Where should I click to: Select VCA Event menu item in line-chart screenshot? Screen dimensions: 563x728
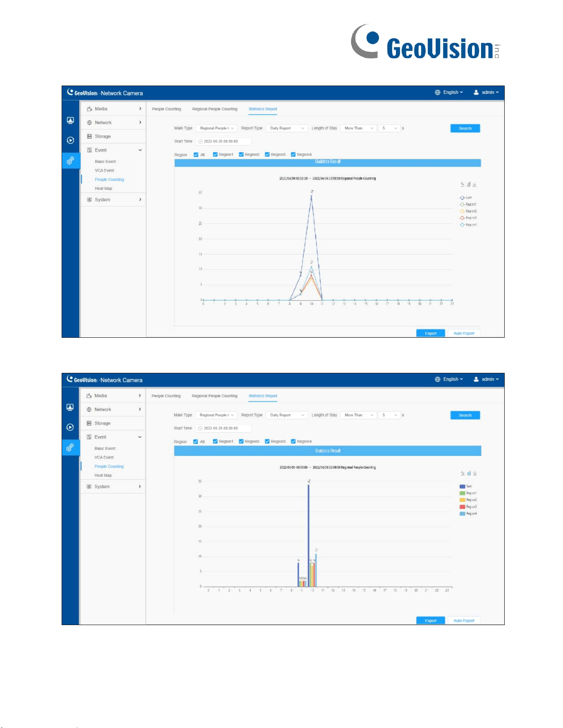(104, 170)
